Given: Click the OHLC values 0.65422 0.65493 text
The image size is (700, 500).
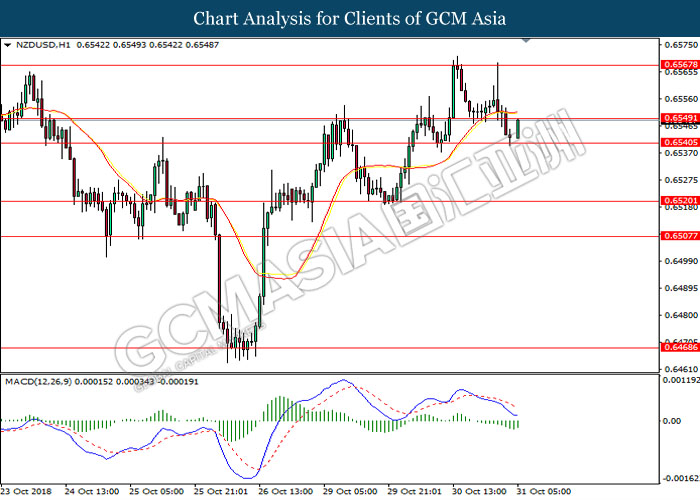Looking at the screenshot, I should click(x=112, y=45).
